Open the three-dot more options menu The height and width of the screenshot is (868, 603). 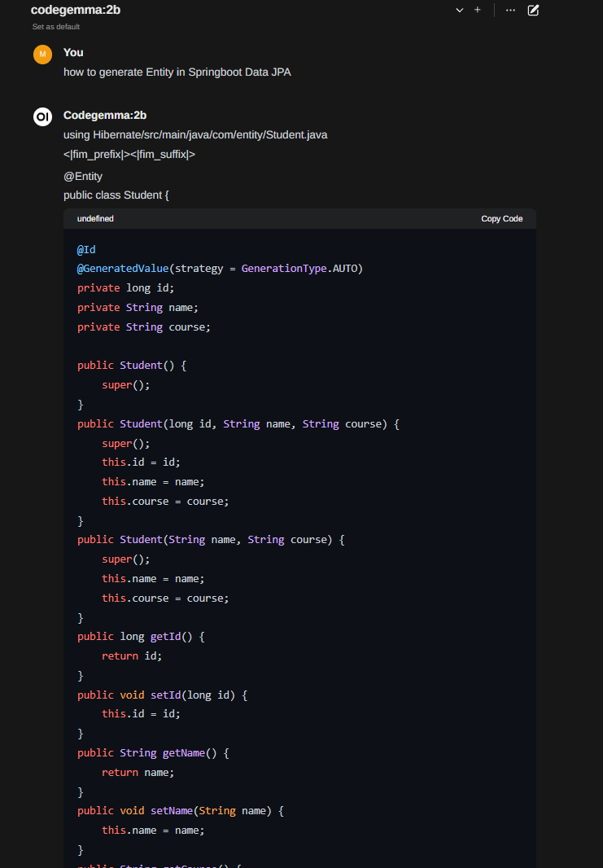510,10
